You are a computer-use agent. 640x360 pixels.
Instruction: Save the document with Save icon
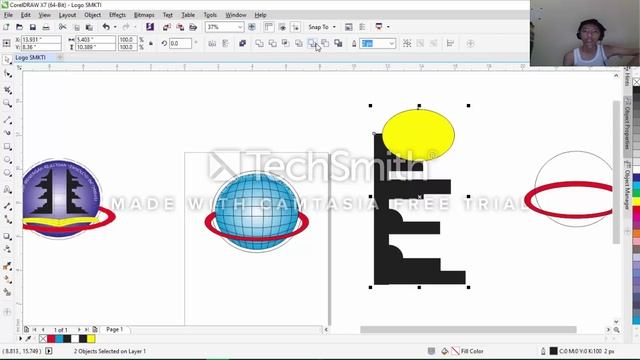click(33, 27)
